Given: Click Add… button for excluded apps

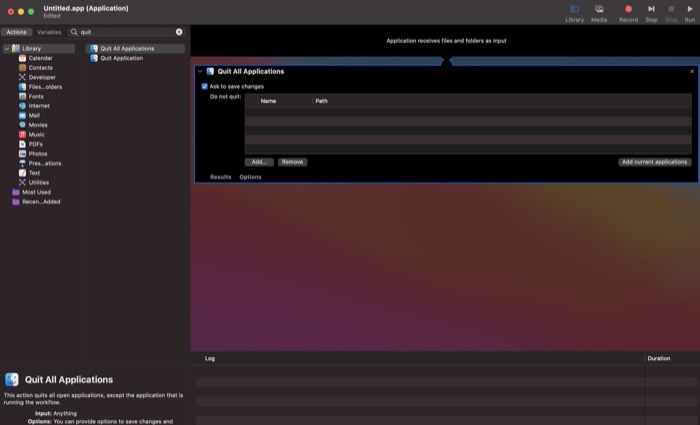Looking at the screenshot, I should [x=259, y=162].
